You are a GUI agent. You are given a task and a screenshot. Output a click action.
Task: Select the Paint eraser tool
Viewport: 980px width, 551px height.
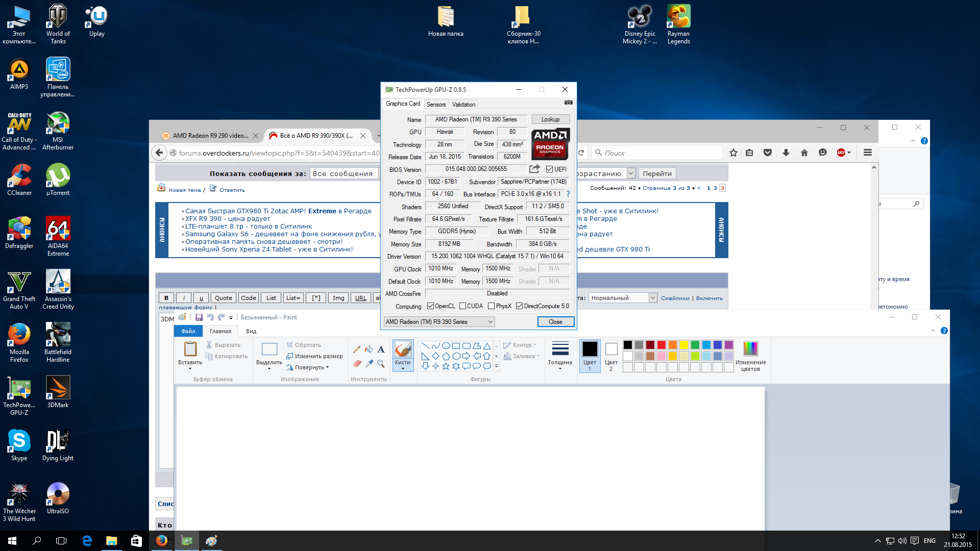pyautogui.click(x=357, y=364)
